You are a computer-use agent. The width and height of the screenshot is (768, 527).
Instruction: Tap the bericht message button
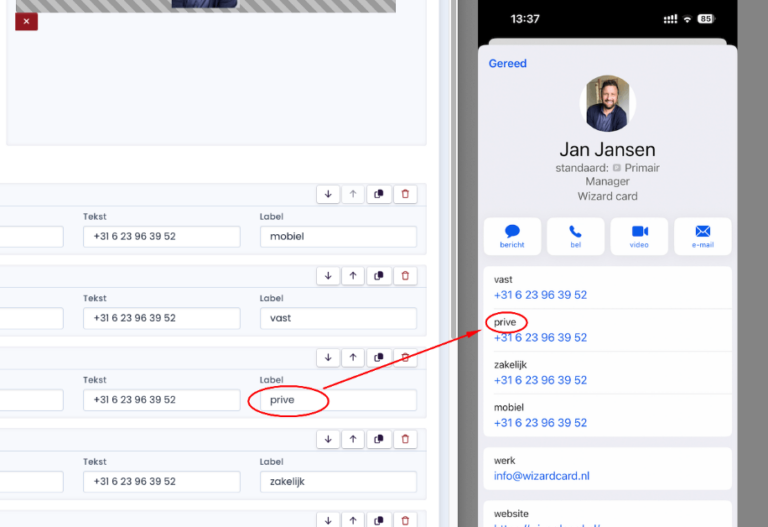point(512,236)
